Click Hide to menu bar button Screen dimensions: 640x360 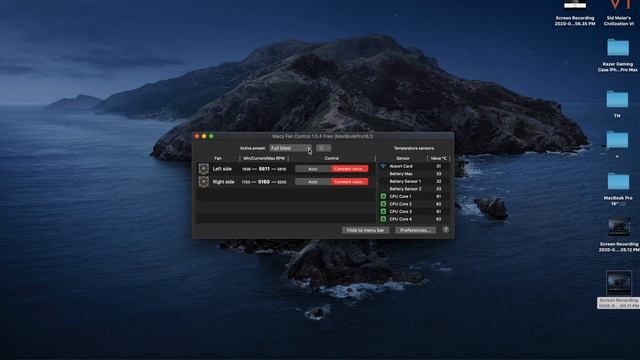tap(365, 230)
